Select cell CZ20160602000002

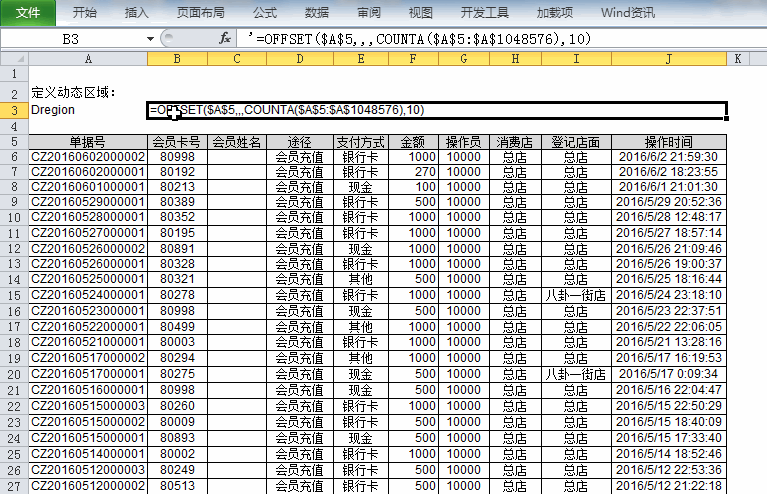coord(88,157)
